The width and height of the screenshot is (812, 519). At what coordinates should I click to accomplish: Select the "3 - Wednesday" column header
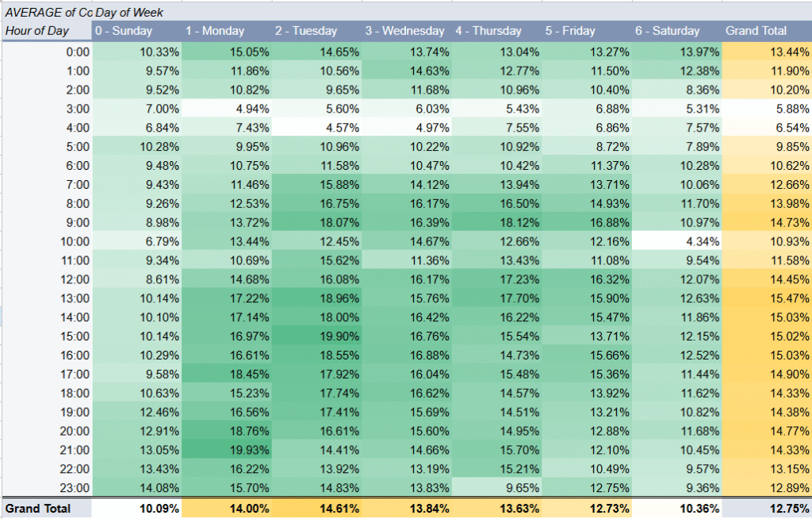404,31
